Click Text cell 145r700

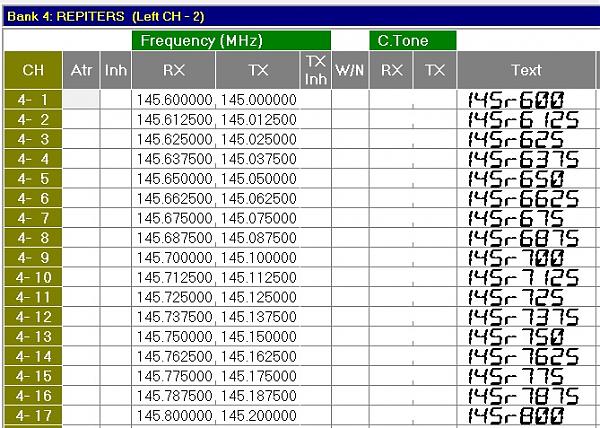tap(526, 257)
